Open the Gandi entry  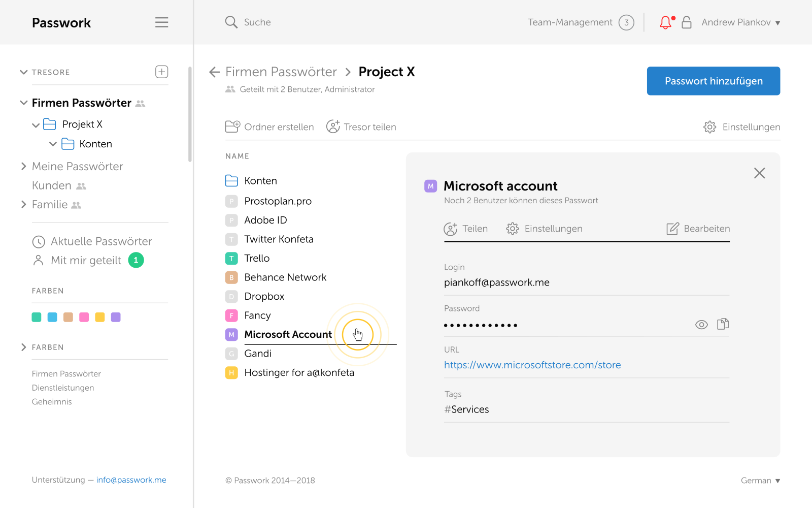click(x=258, y=354)
